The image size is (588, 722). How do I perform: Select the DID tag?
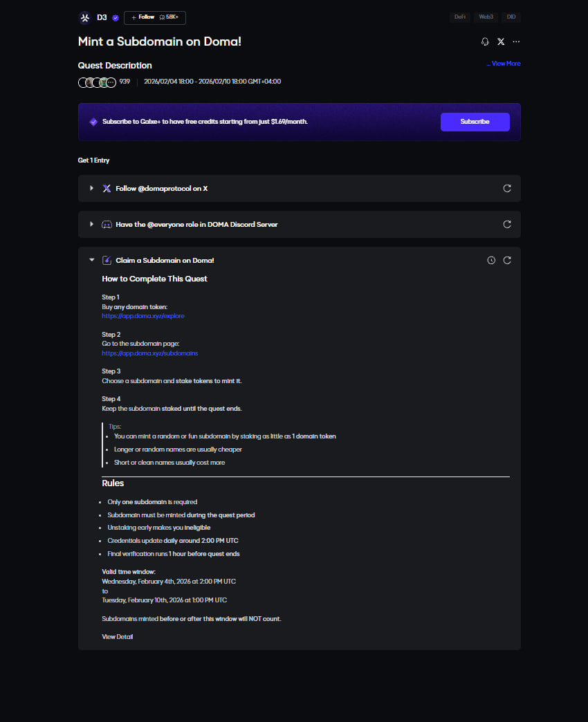[511, 17]
